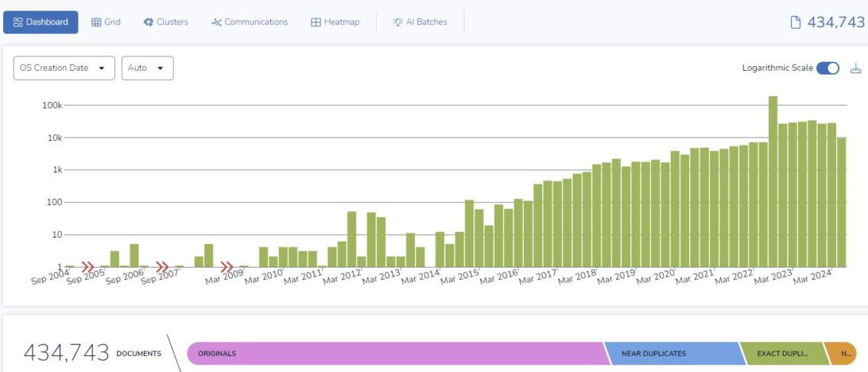Viewport: 868px width, 372px height.
Task: Select the Heatmap tab
Action: click(335, 22)
